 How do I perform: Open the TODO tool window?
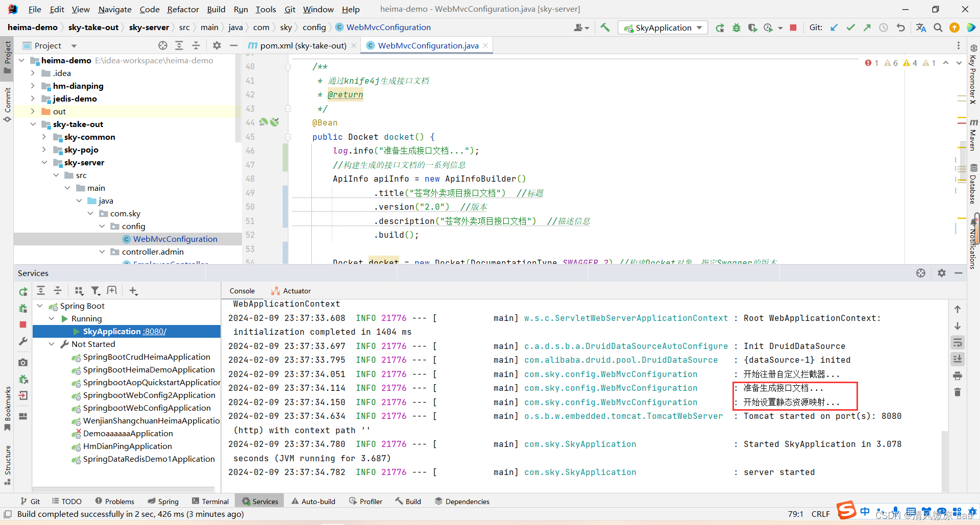tap(67, 502)
